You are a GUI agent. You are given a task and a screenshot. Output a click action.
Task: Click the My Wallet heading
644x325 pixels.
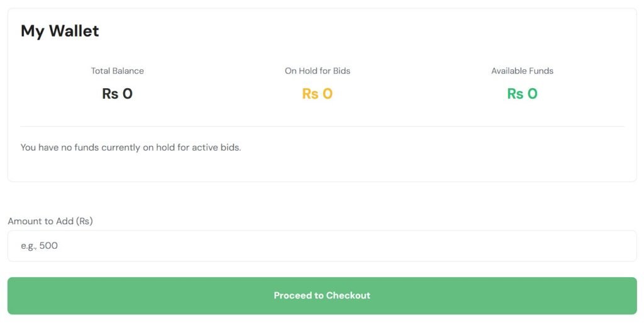tap(60, 31)
